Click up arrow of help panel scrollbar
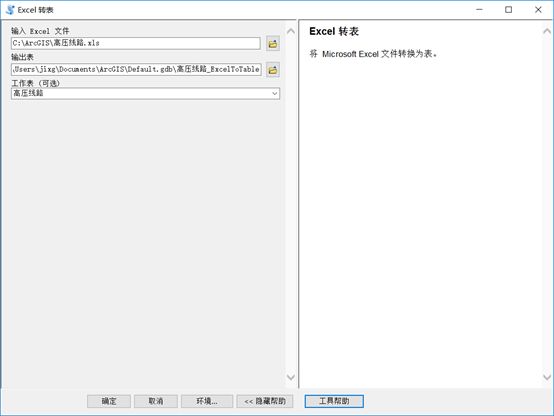 547,31
